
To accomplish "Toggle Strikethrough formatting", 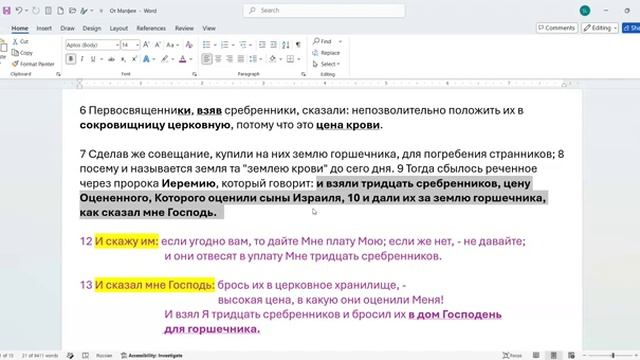I will tap(111, 59).
